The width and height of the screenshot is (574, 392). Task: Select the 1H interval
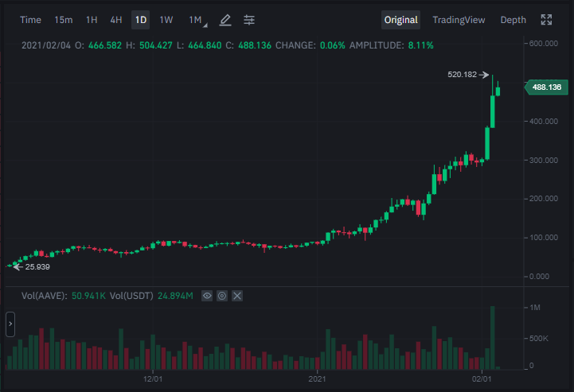[x=92, y=20]
